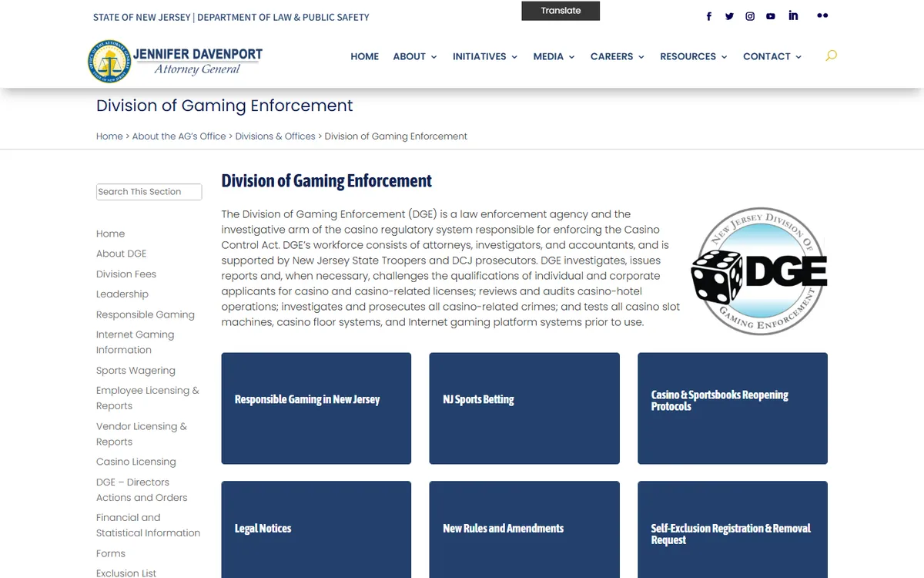Open Forms sidebar link

[111, 553]
